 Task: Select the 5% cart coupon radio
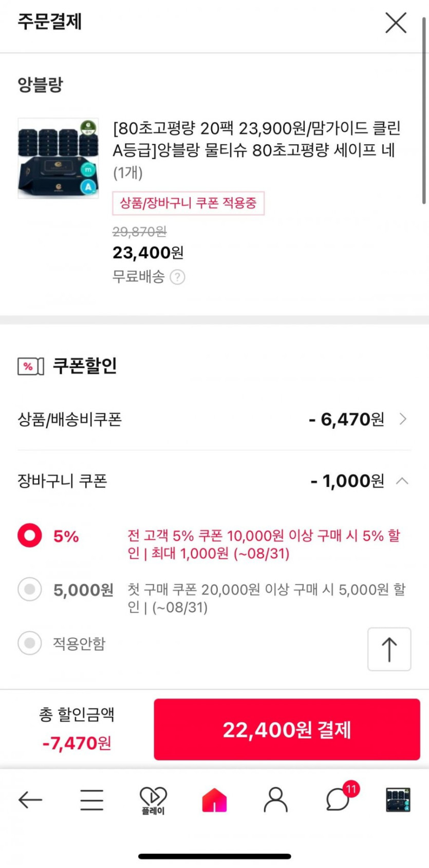(x=30, y=536)
